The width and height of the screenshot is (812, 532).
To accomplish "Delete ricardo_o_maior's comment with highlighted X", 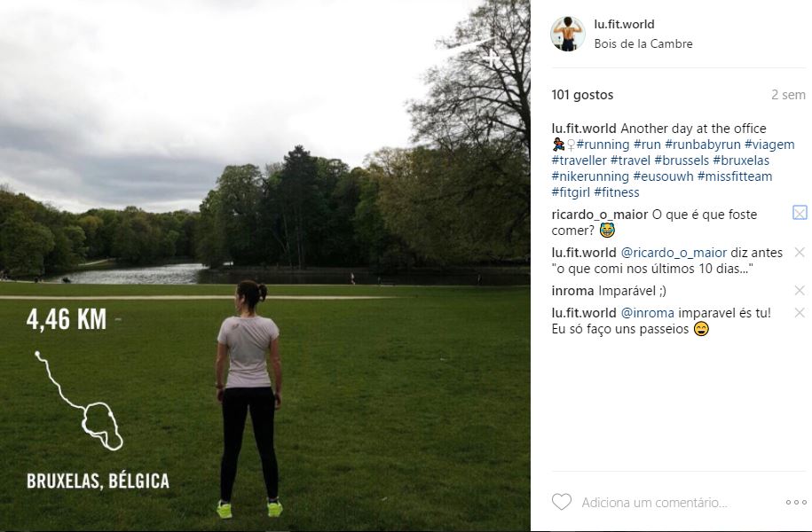I will [x=800, y=212].
